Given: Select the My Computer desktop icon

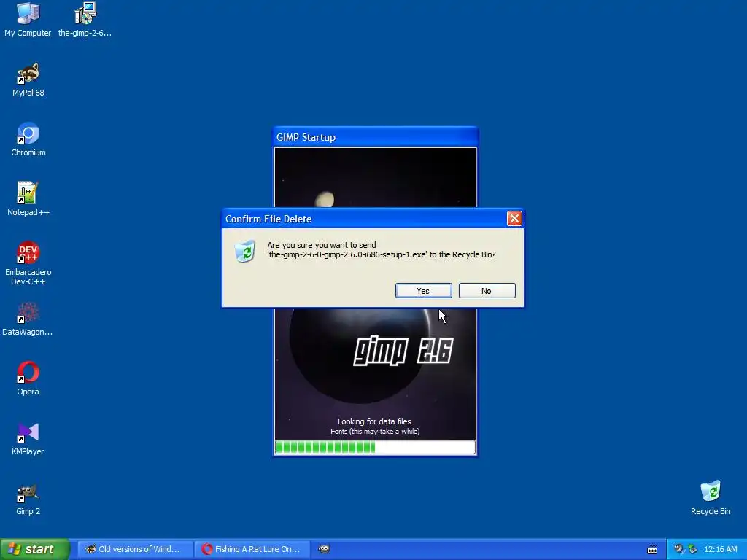Looking at the screenshot, I should click(x=28, y=19).
